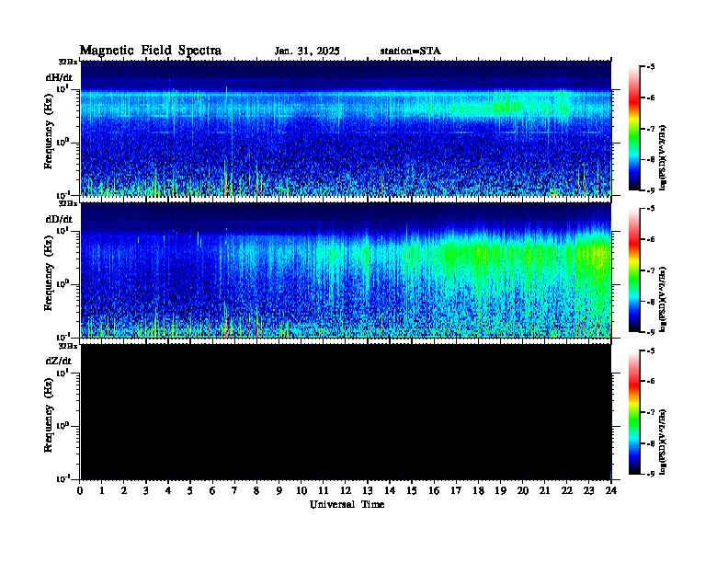Select the dD/dt panel label
This screenshot has height=563, width=728.
point(59,219)
